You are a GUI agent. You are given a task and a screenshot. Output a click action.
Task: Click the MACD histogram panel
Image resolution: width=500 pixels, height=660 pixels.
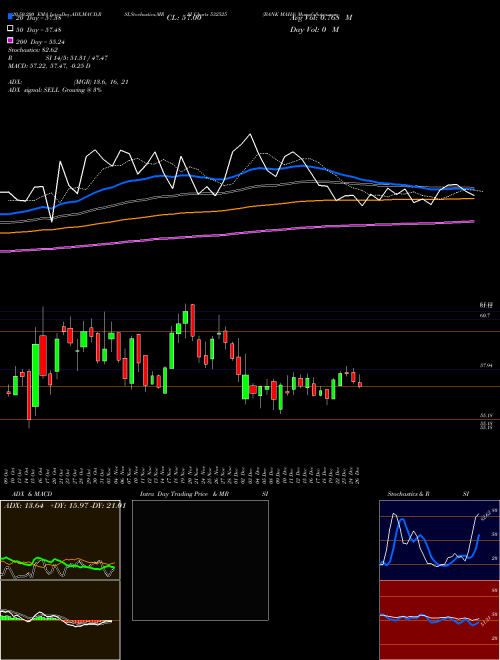tap(60, 620)
